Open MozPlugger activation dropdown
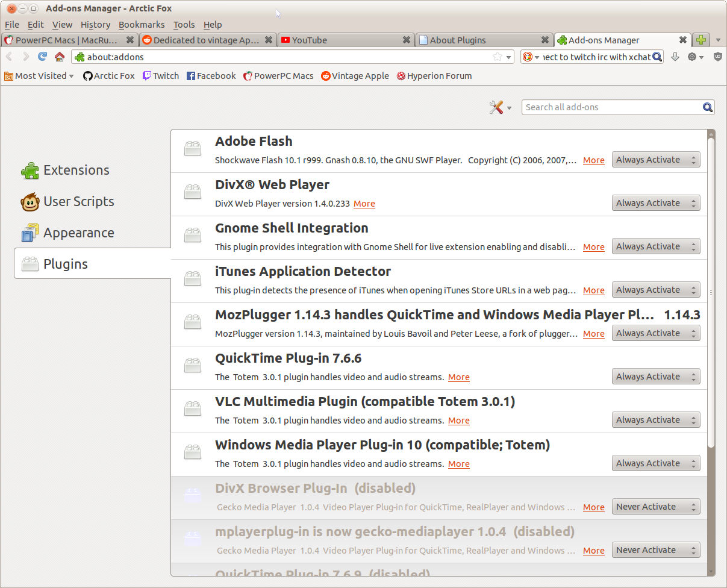The width and height of the screenshot is (727, 588). click(x=656, y=333)
